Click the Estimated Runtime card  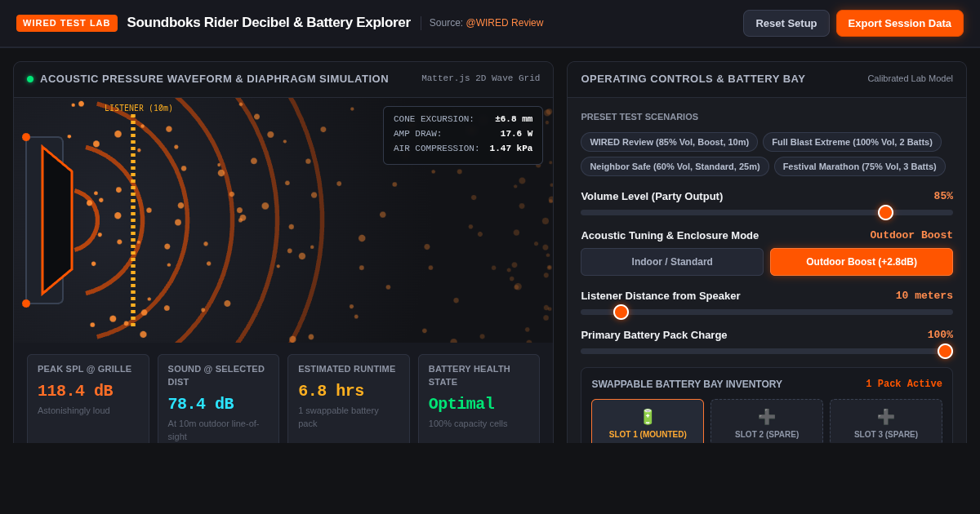[x=349, y=399]
